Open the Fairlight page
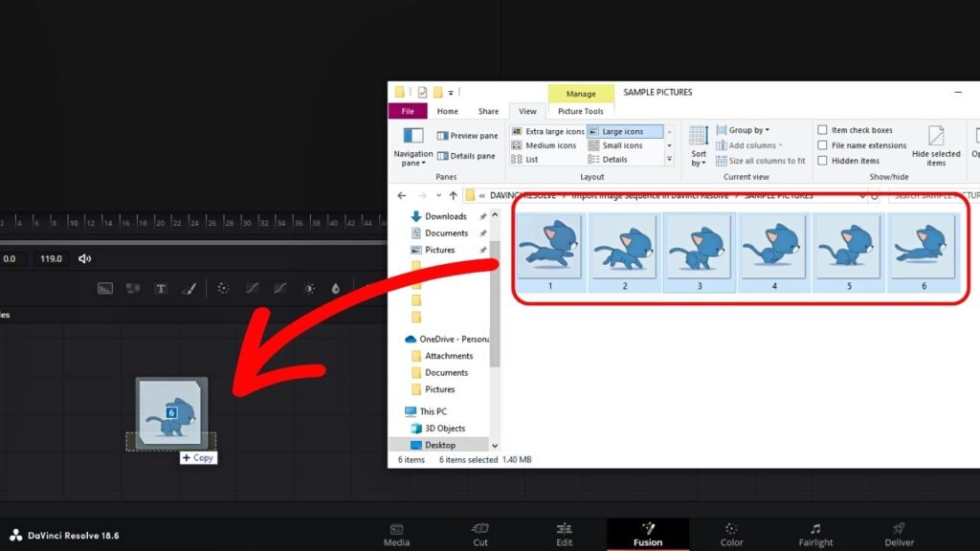The height and width of the screenshot is (551, 980). tap(814, 535)
